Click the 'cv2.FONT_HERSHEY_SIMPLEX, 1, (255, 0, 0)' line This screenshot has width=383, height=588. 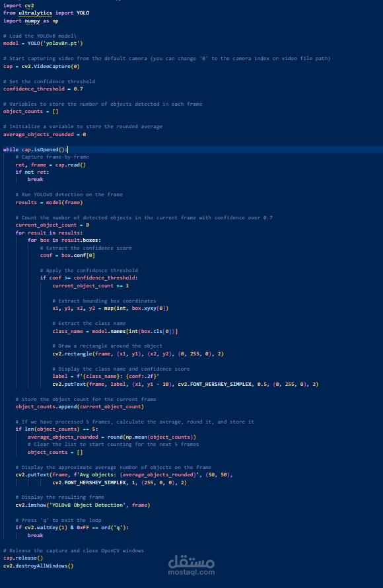pos(120,483)
